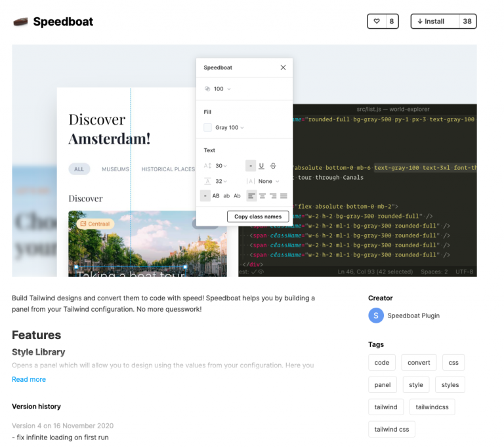Click the Gray 100 color swatch

207,128
